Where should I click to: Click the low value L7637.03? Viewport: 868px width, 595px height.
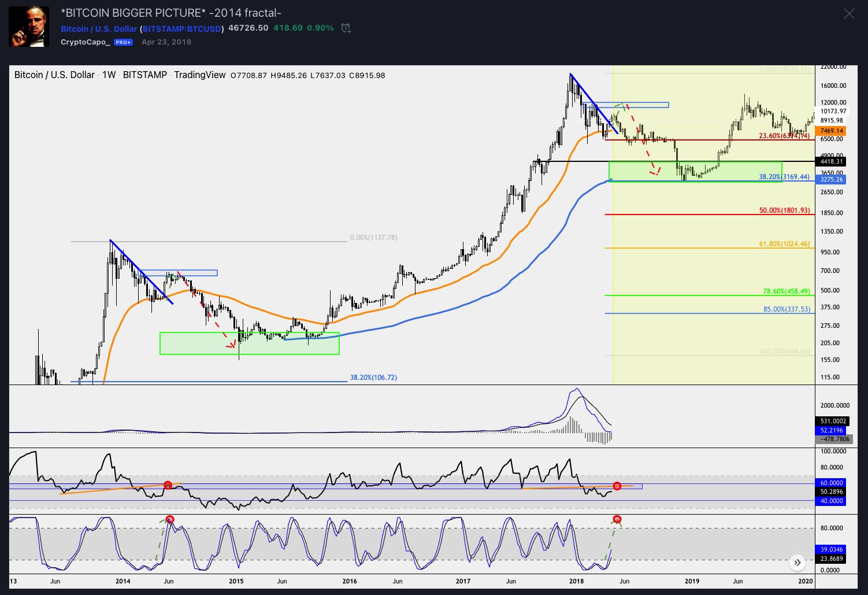coord(328,75)
